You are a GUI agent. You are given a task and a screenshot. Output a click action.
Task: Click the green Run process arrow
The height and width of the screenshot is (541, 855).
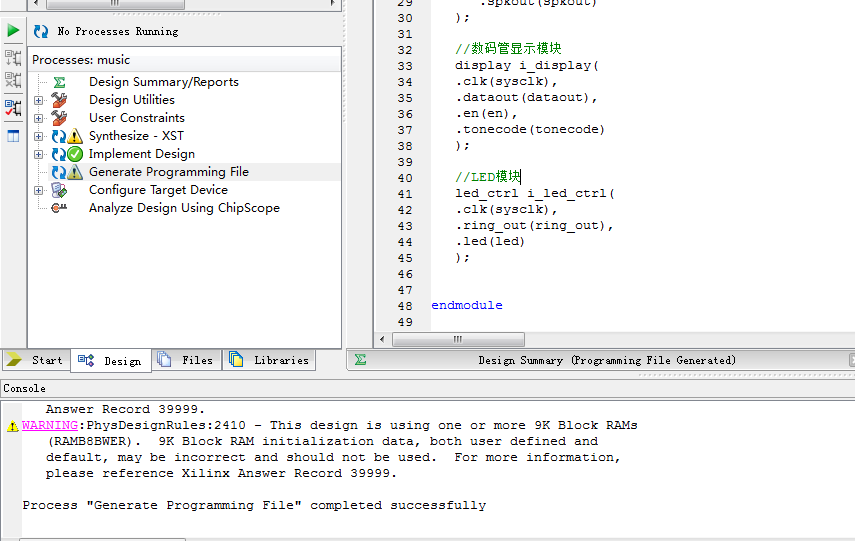(13, 31)
